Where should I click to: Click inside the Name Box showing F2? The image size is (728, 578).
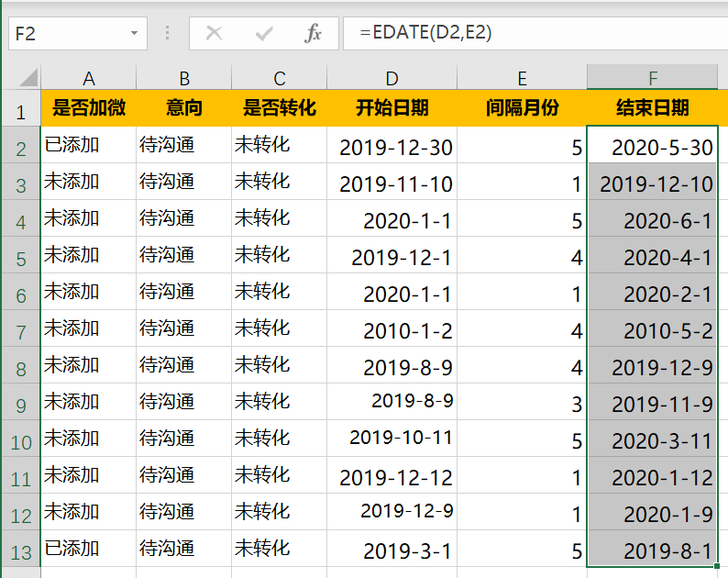coord(64,34)
